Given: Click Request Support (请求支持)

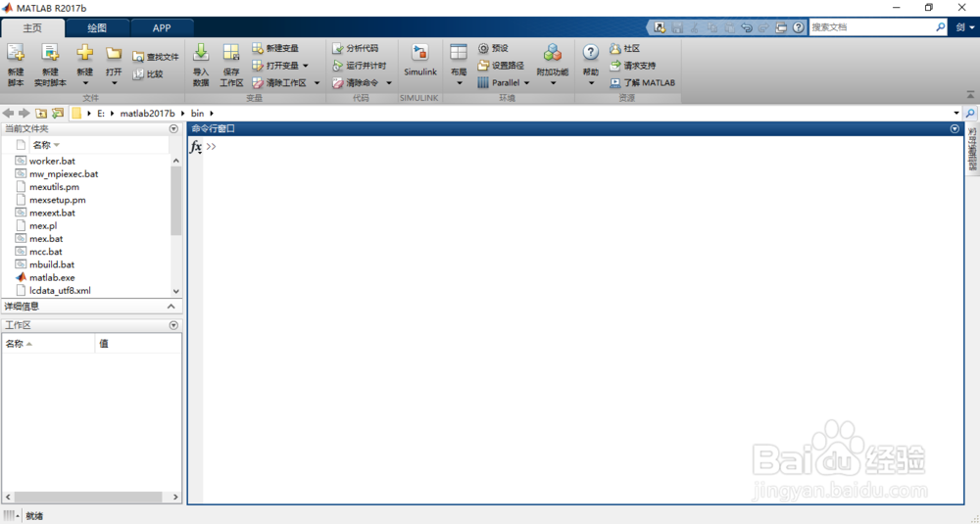Looking at the screenshot, I should [632, 65].
